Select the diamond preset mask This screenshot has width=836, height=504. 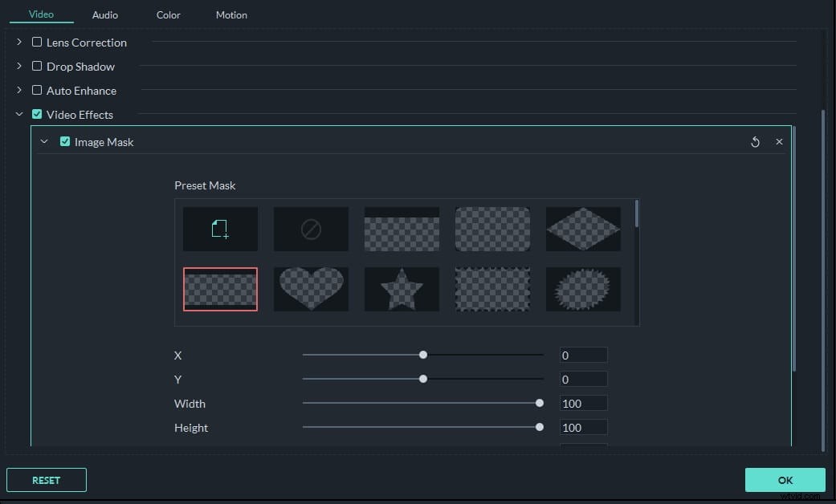[583, 228]
